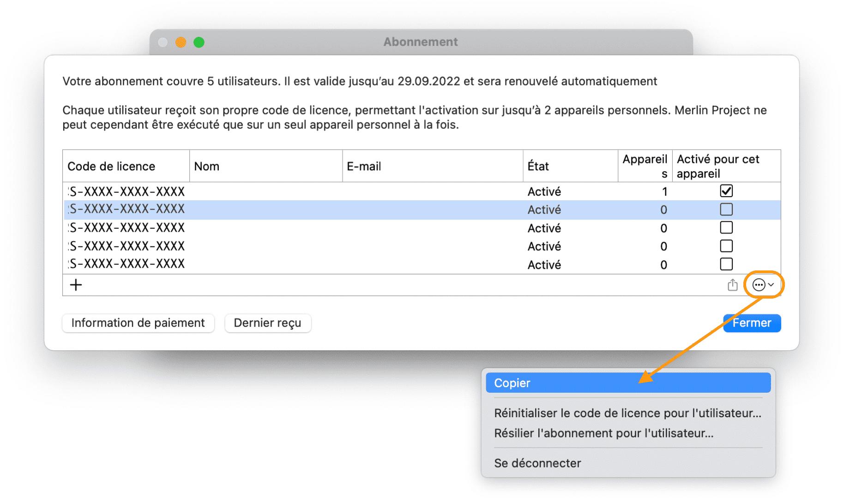Uncheck the checkbox on the first license row
The height and width of the screenshot is (503, 868).
click(x=726, y=191)
